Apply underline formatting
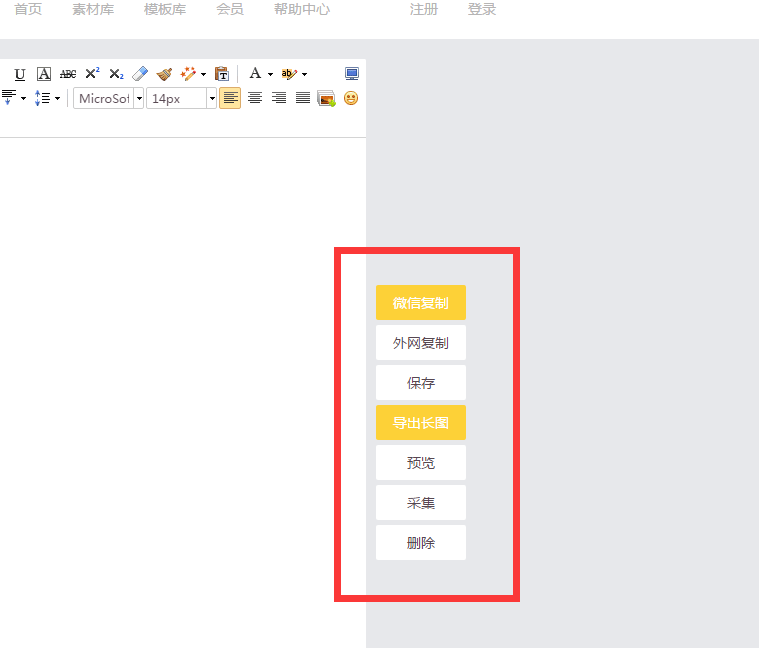This screenshot has width=759, height=648. (20, 74)
